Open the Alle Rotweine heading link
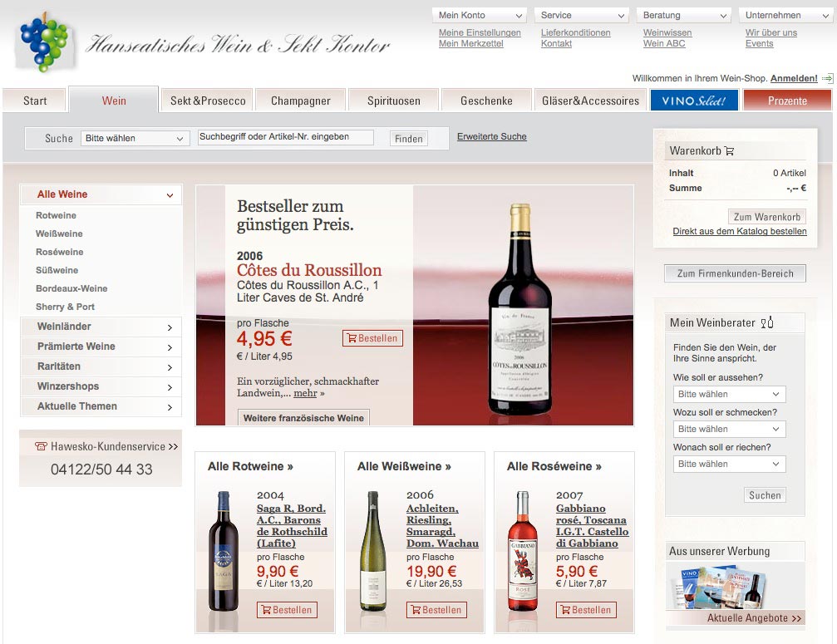 (250, 466)
